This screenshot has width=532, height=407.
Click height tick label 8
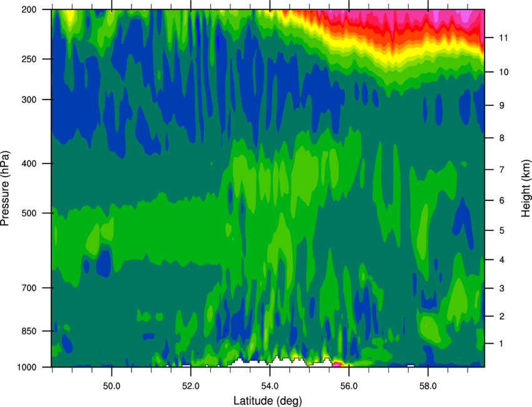[501, 138]
